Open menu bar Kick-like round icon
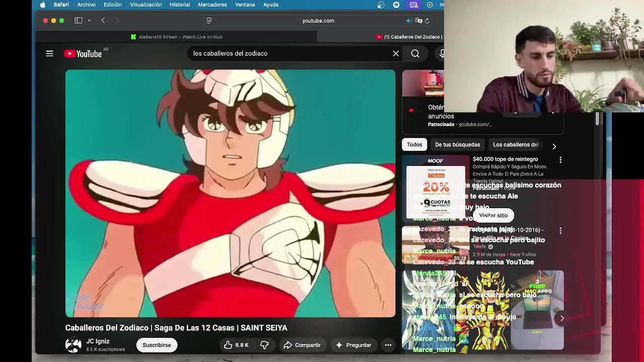Viewport: 644px width, 362px height. (x=396, y=5)
